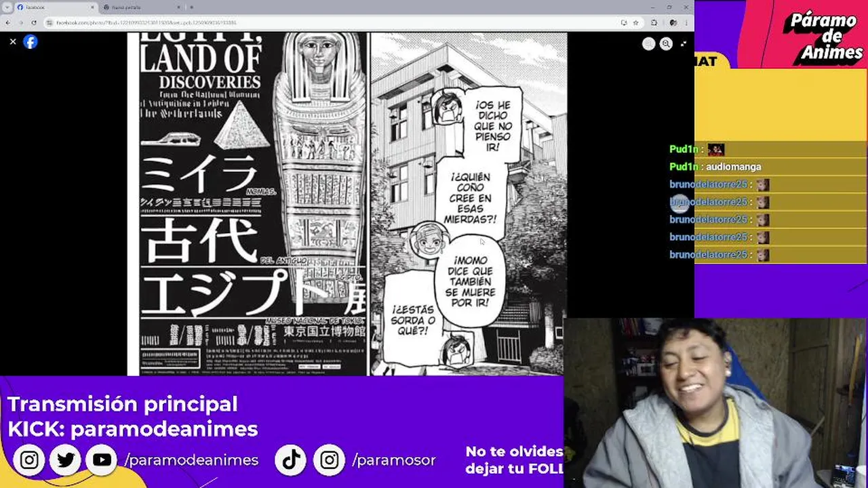Toggle fullscreen for the photo viewer
This screenshot has width=868, height=488.
point(683,43)
